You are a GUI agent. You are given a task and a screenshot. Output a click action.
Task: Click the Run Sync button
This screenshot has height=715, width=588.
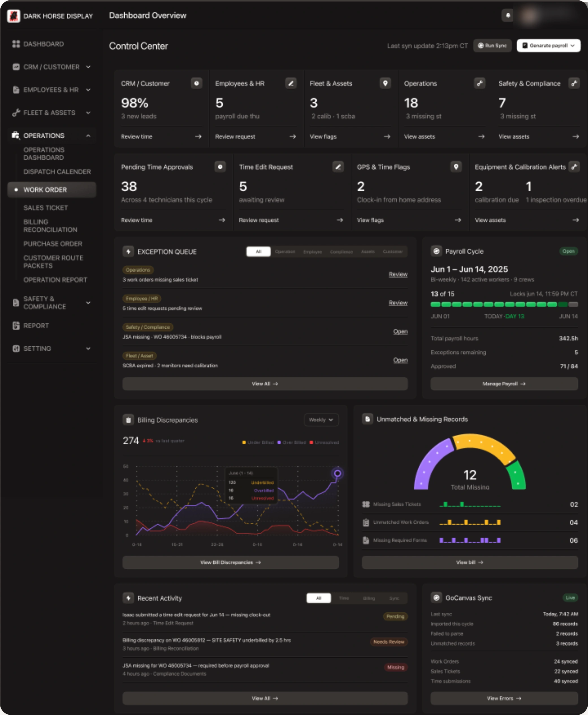[x=492, y=46]
